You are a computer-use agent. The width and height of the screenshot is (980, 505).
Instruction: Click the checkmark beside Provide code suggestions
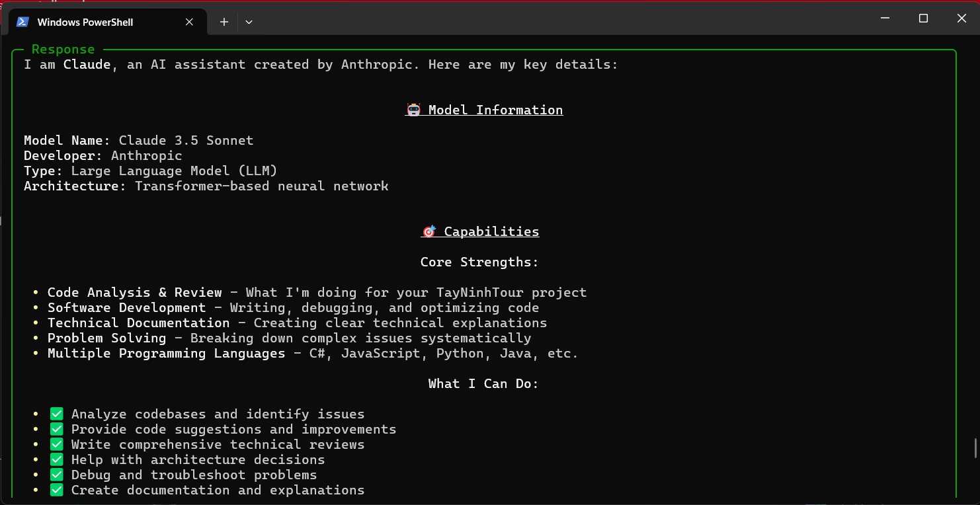point(57,429)
